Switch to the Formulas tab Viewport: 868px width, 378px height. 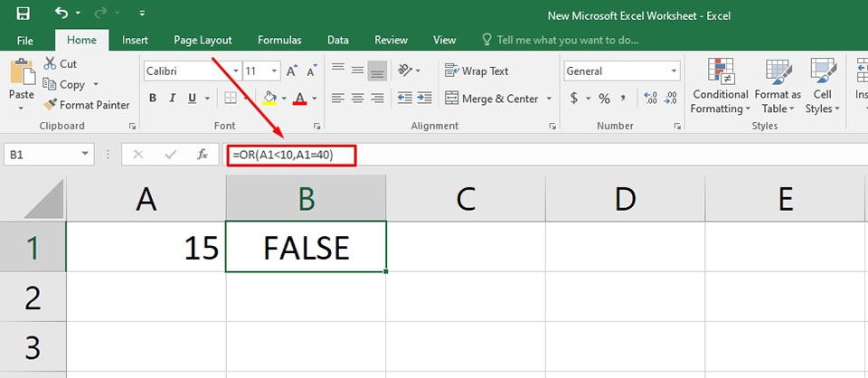[279, 40]
